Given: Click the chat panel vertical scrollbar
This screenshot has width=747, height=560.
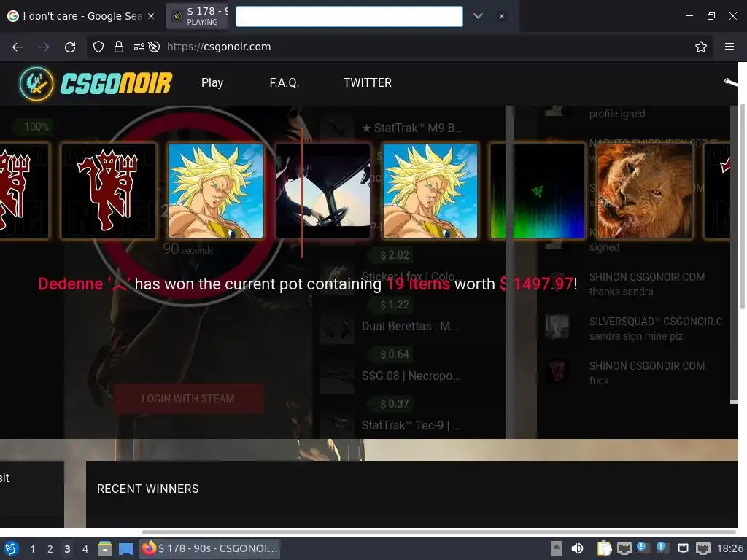Looking at the screenshot, I should pyautogui.click(x=734, y=254).
